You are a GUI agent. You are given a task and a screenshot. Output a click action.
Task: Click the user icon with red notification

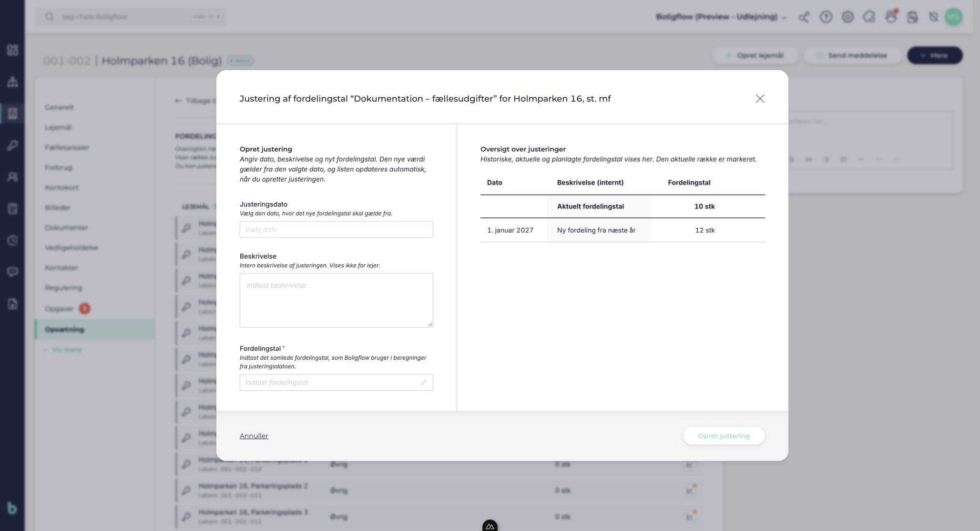(x=890, y=17)
